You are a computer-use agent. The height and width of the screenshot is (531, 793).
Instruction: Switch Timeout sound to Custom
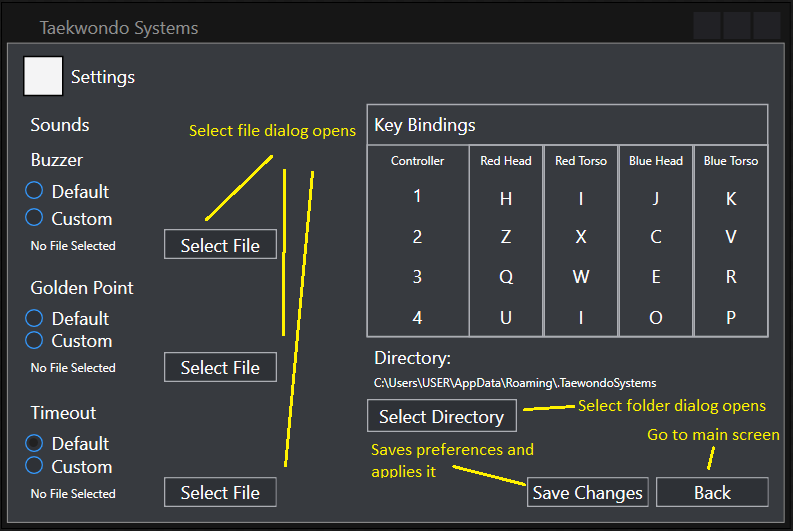(35, 466)
